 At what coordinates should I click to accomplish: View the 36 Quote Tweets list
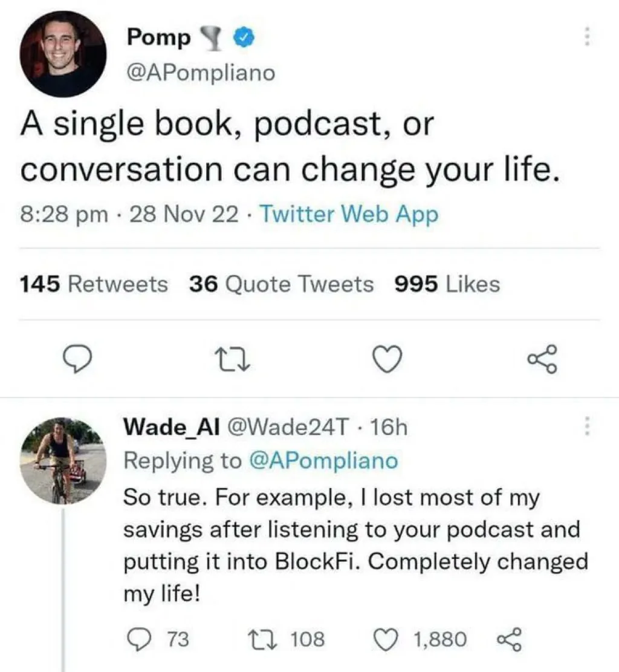(281, 284)
